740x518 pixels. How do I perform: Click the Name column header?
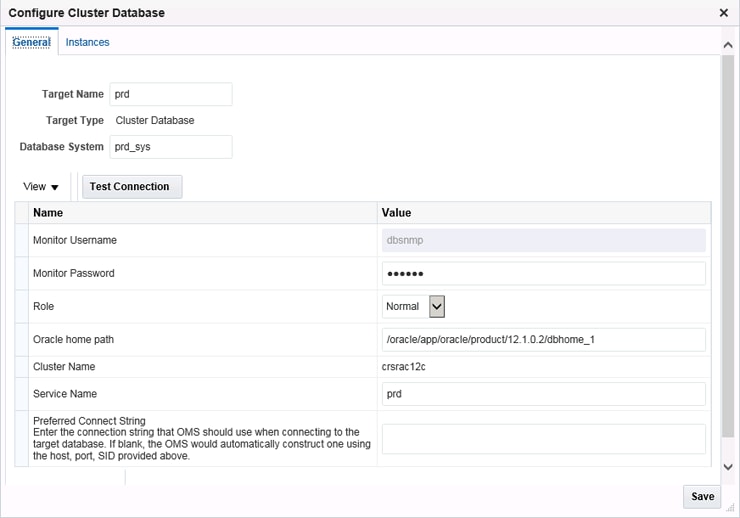pos(48,212)
